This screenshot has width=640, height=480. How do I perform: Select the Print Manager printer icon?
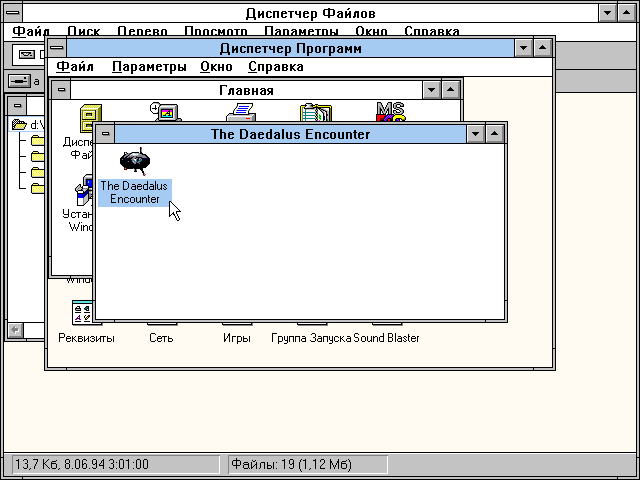point(241,112)
